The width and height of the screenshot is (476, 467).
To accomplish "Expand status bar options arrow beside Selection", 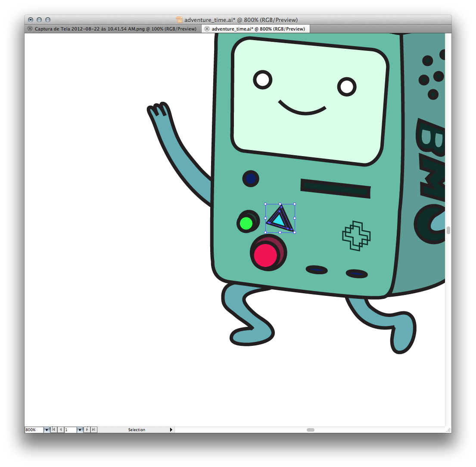I will (171, 429).
